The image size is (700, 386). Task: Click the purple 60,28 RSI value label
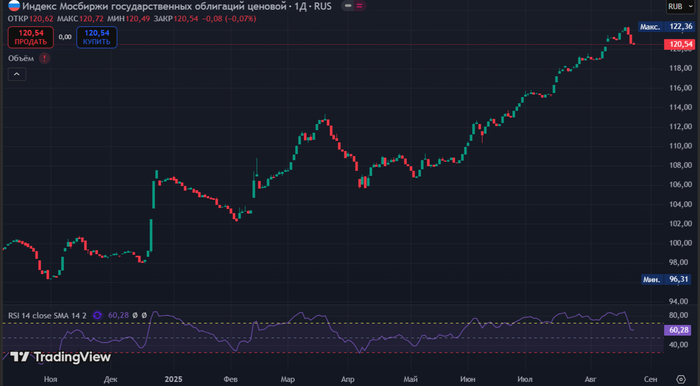678,330
